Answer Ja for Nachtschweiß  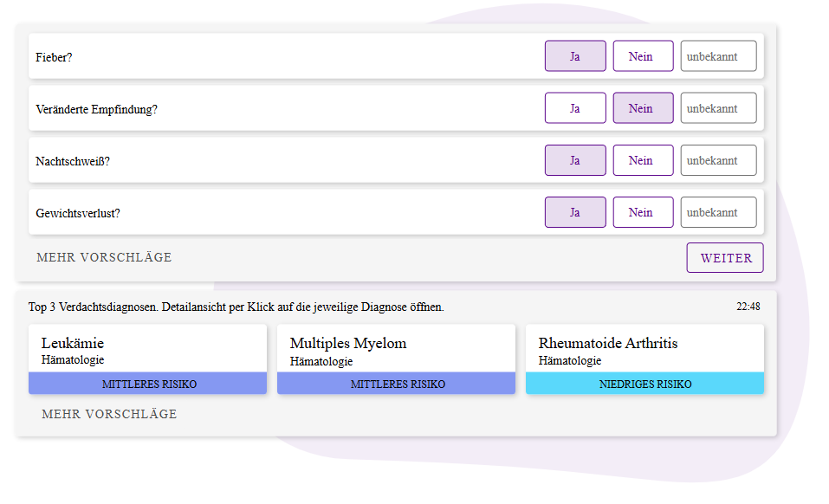point(574,160)
